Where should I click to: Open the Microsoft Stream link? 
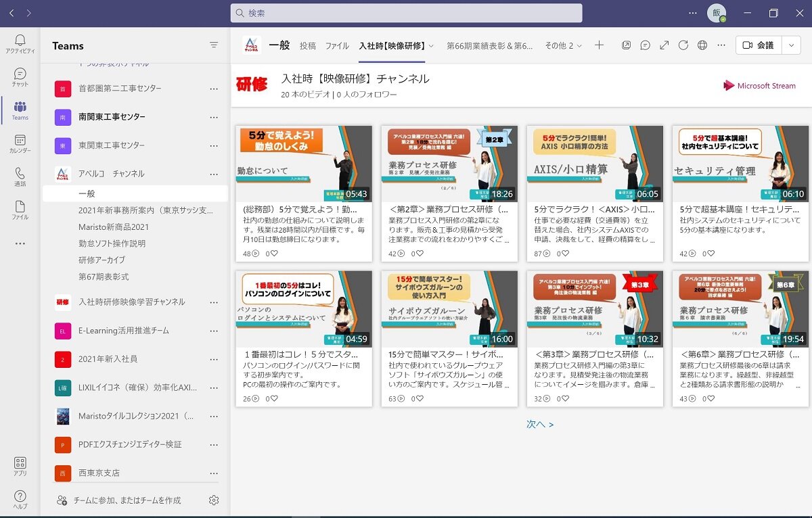pyautogui.click(x=759, y=86)
